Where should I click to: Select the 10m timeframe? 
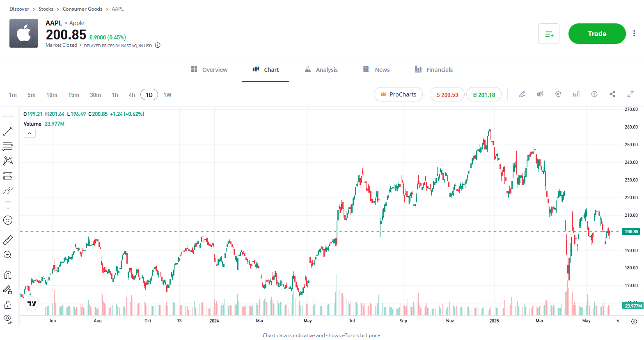pyautogui.click(x=52, y=95)
